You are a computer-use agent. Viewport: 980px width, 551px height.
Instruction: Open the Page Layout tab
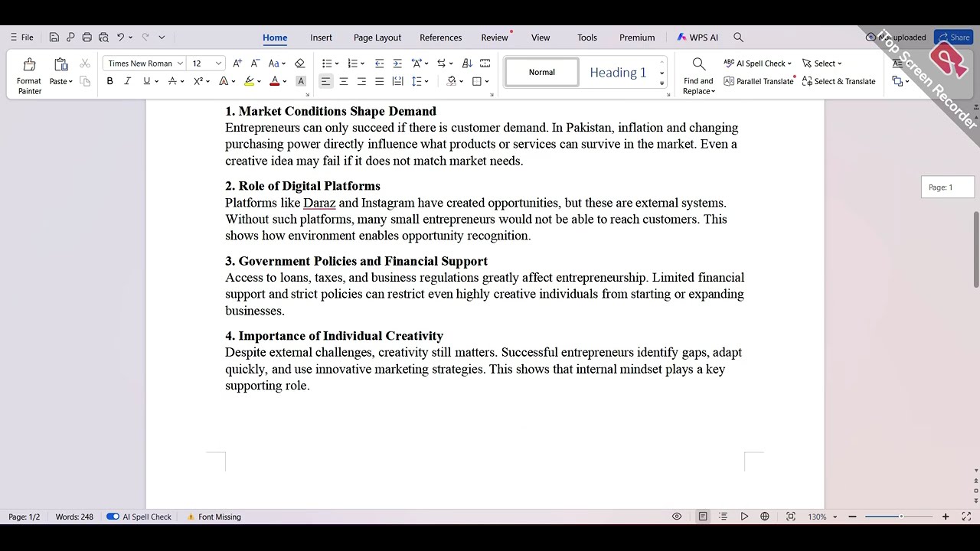pos(377,37)
